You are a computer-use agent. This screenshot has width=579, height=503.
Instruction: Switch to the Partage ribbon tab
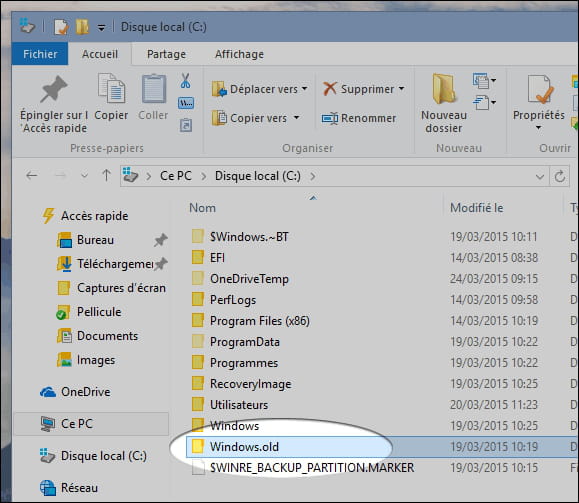pyautogui.click(x=166, y=54)
